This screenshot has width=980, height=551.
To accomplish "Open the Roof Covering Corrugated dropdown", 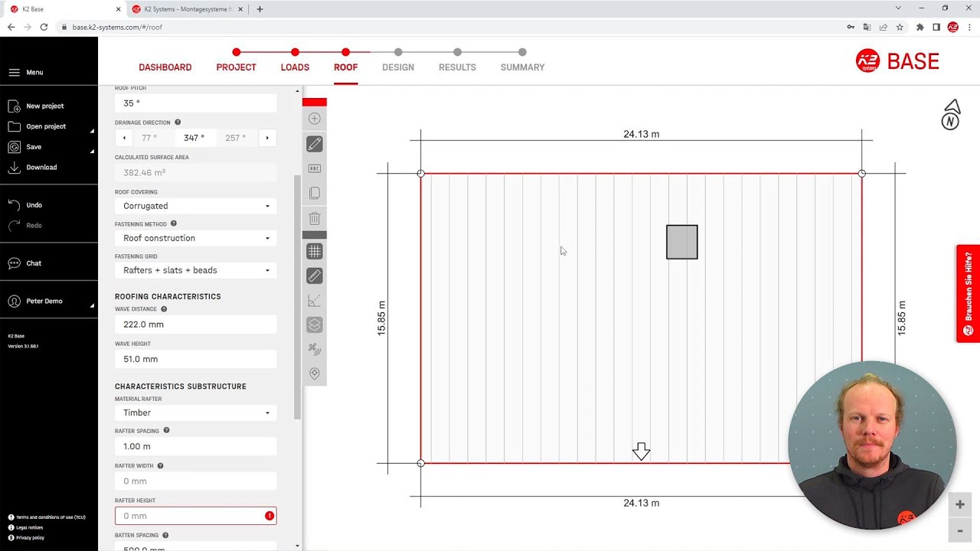I will point(196,206).
